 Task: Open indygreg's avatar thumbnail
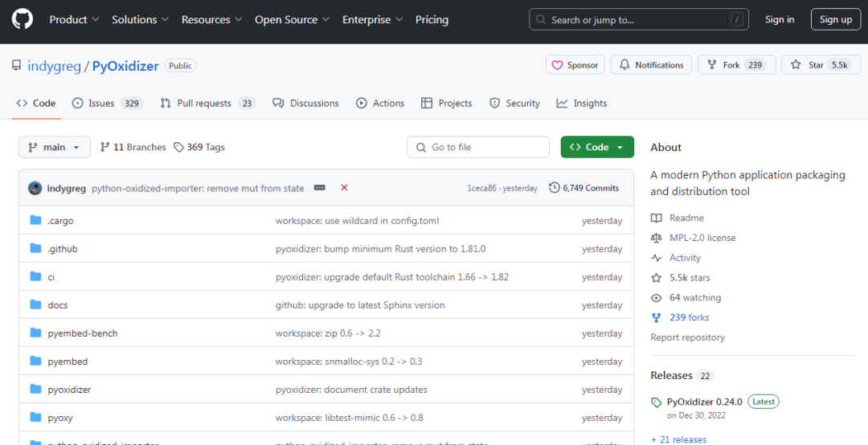[35, 188]
